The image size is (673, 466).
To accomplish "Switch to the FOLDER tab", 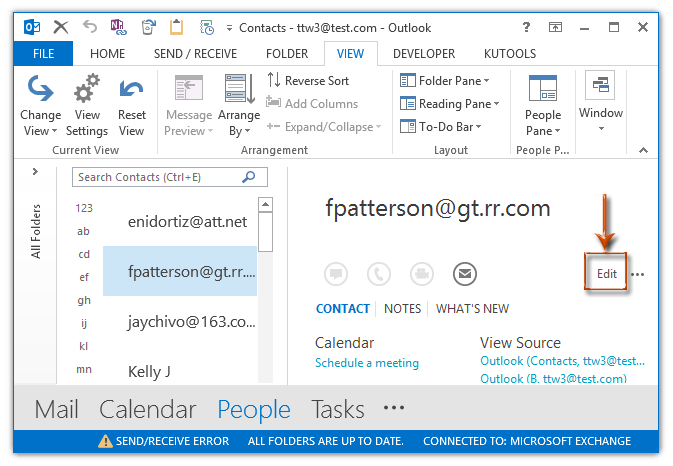I will (x=287, y=54).
